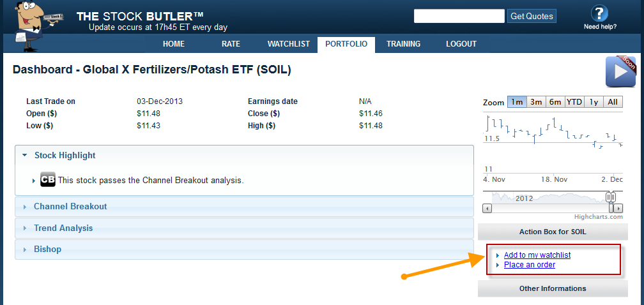Image resolution: width=644 pixels, height=305 pixels.
Task: Open the RATE menu item
Action: coord(231,44)
